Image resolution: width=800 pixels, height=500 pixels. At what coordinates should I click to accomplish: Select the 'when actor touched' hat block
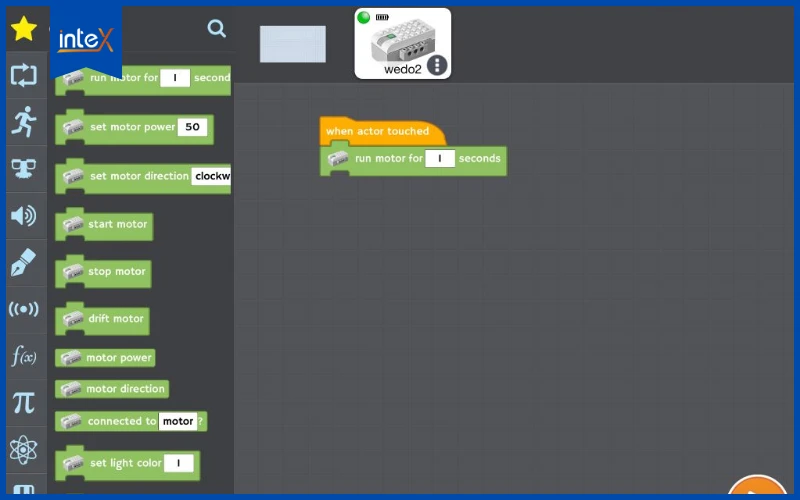(383, 131)
